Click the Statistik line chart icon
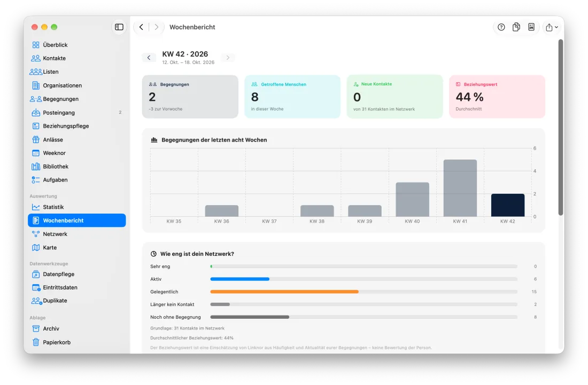The image size is (588, 385). 36,207
